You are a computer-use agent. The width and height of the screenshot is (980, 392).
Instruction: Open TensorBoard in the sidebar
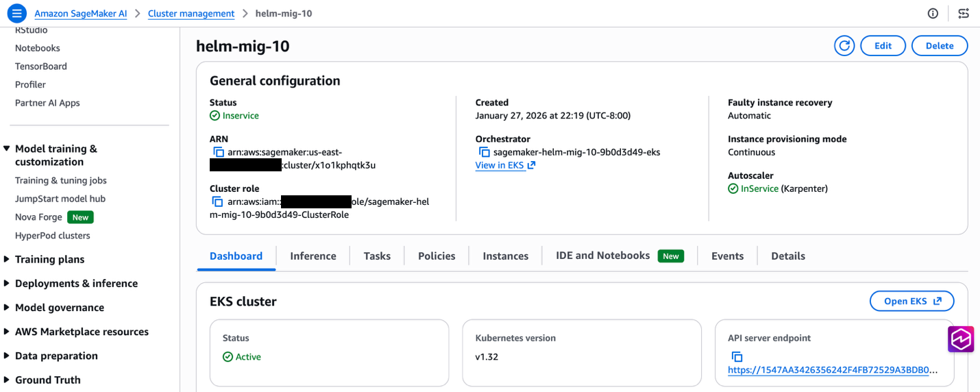41,66
